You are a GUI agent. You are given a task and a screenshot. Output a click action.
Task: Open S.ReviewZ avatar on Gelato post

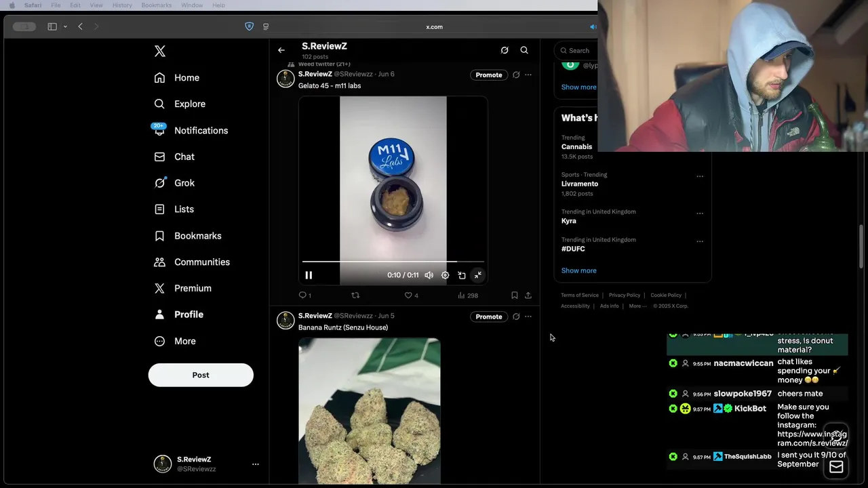[x=285, y=79]
